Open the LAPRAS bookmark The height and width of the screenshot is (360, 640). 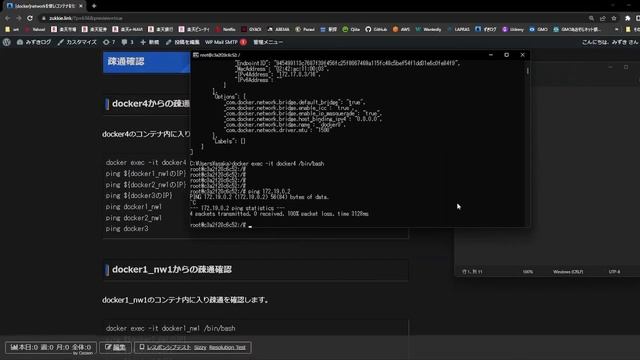[x=458, y=29]
